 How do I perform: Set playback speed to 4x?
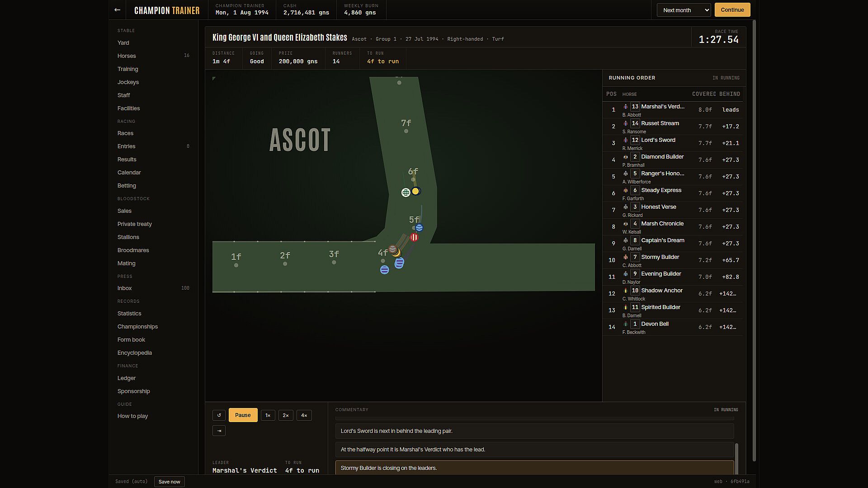coord(304,415)
